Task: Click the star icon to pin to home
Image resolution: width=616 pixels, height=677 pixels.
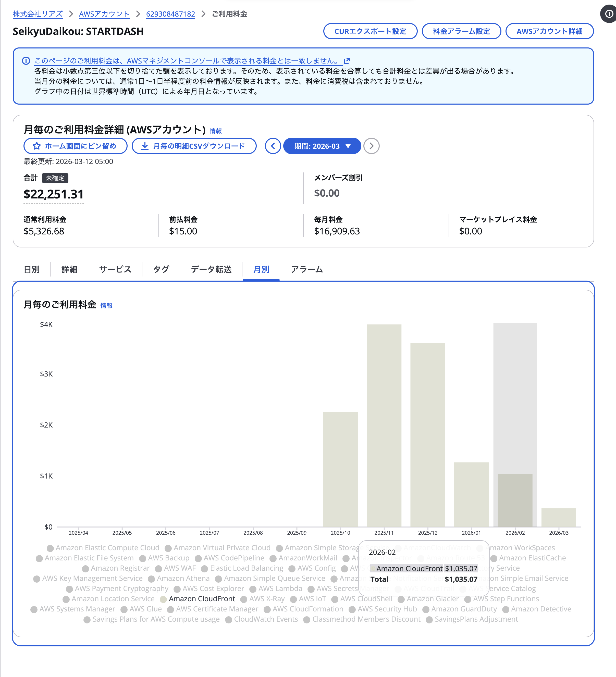Action: [x=36, y=146]
